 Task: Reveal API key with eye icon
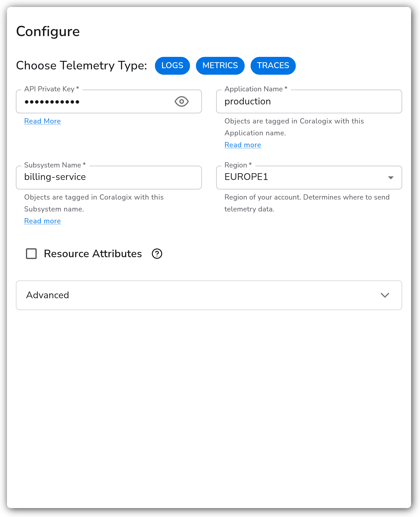pyautogui.click(x=181, y=101)
